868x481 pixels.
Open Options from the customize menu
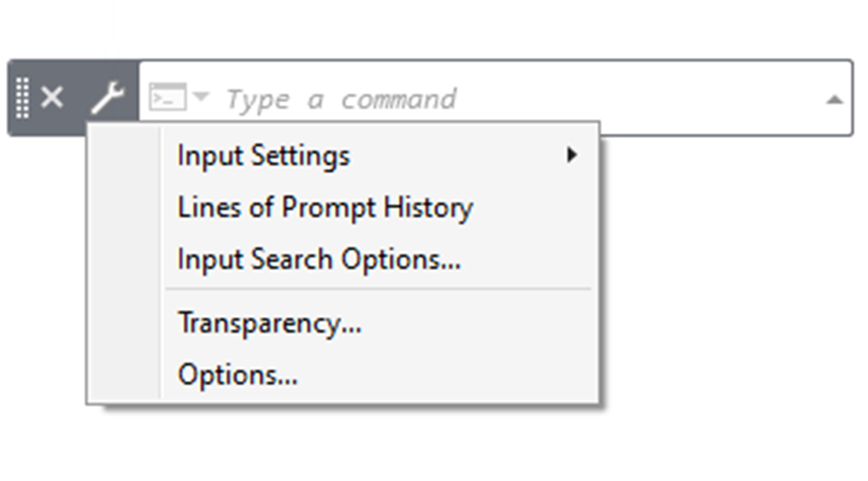pyautogui.click(x=238, y=375)
